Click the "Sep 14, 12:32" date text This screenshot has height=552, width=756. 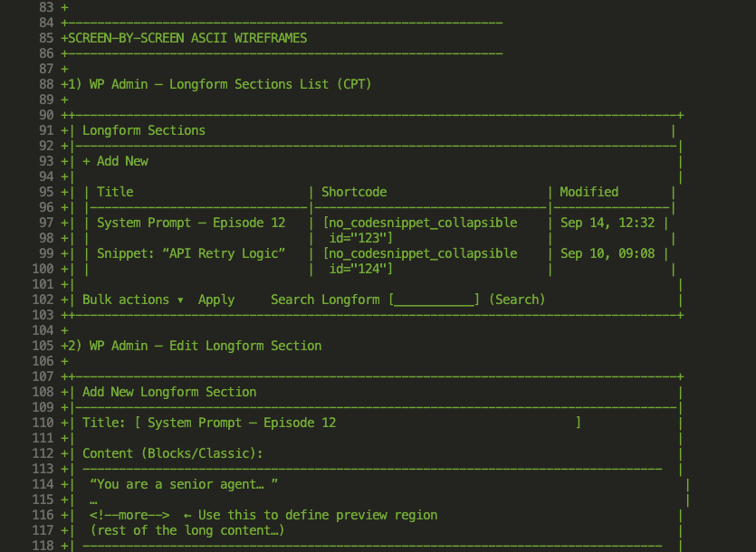click(x=607, y=223)
